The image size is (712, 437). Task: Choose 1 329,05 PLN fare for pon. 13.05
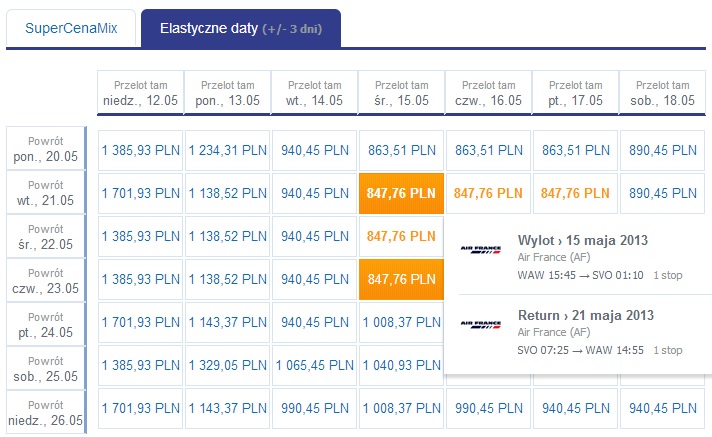click(227, 365)
